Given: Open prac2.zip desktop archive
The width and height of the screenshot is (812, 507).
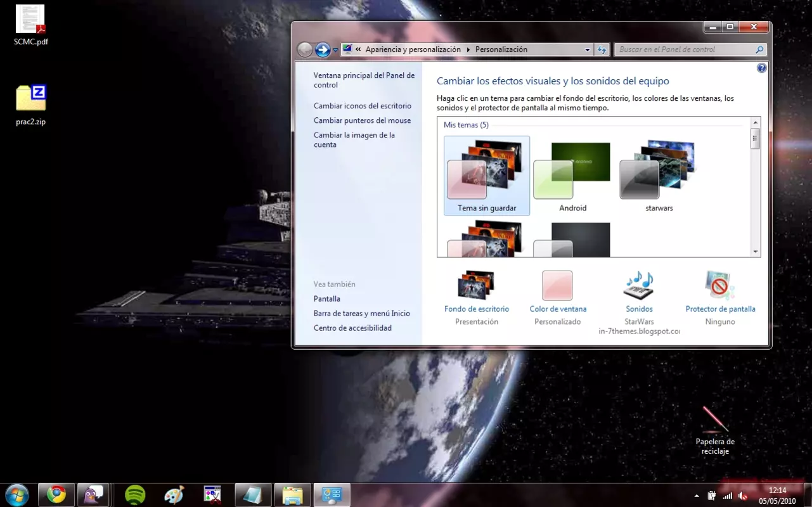Looking at the screenshot, I should click(x=31, y=105).
